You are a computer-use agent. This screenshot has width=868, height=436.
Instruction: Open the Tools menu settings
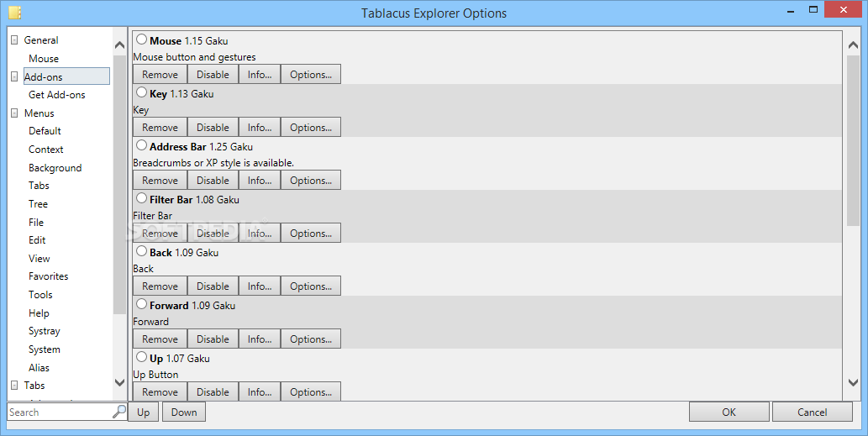pos(40,295)
